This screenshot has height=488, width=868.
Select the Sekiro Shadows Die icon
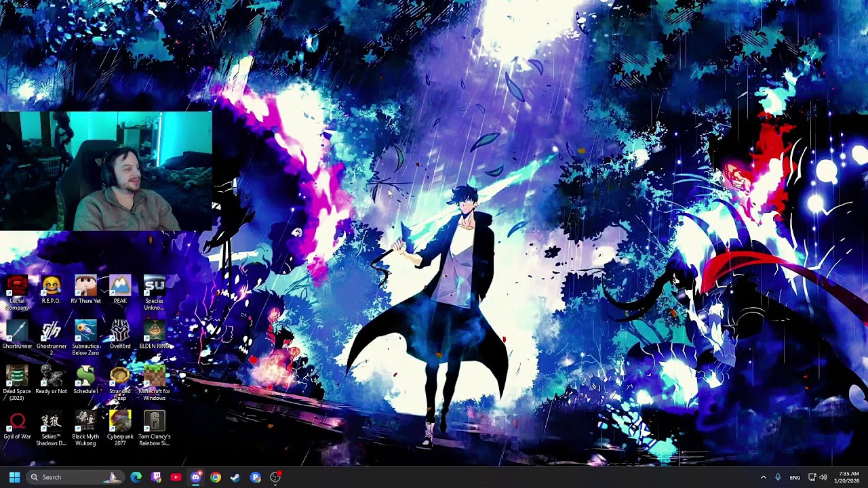click(51, 428)
